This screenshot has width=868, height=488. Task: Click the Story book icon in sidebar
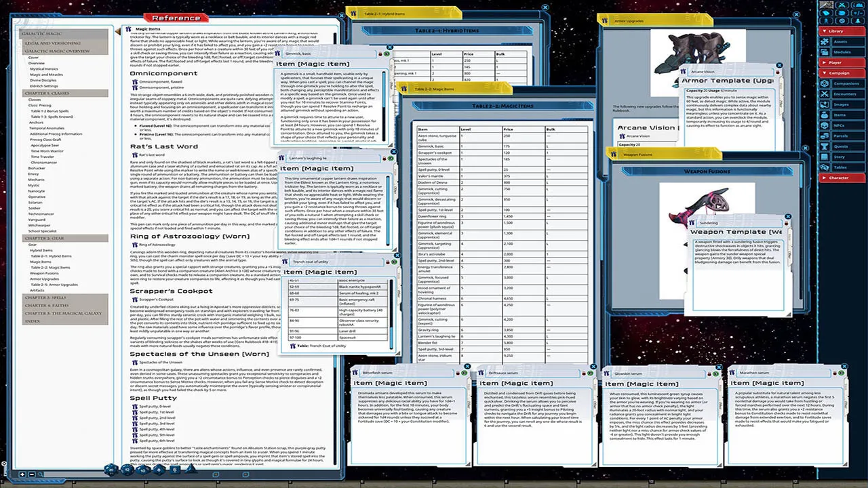click(x=825, y=157)
